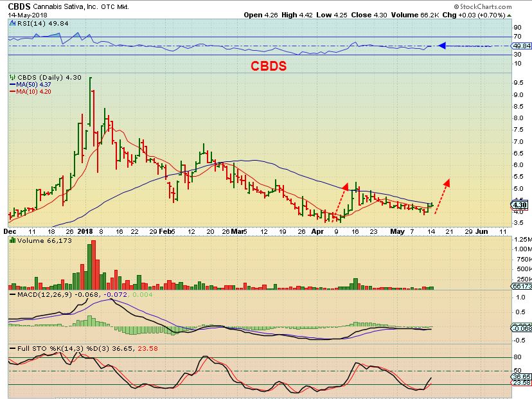Image resolution: width=532 pixels, height=399 pixels.
Task: Click the Apr month label on date axis
Action: click(x=317, y=231)
